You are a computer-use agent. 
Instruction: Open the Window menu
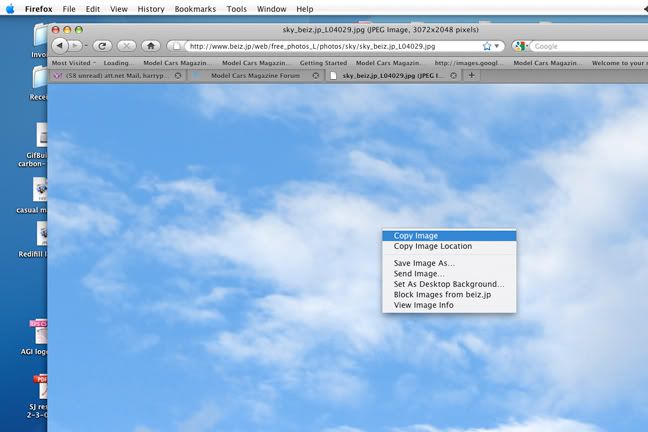click(272, 9)
